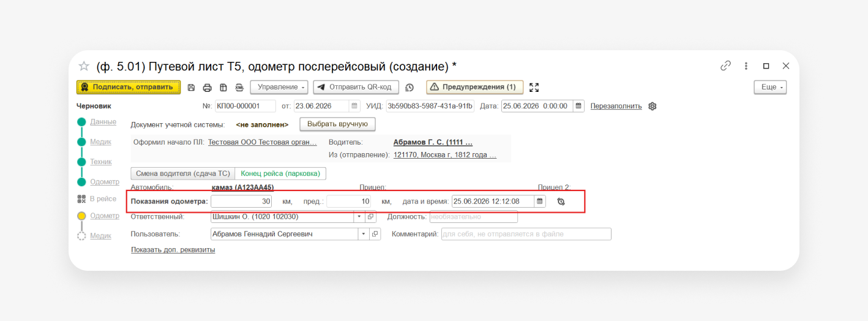
Task: Select 'Конец рейса (парковка)' toggle
Action: coord(280,173)
